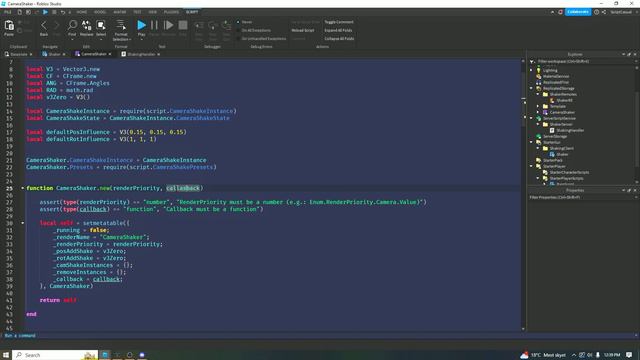Click the Step Out debugger icon
This screenshot has width=640, height=360.
(227, 26)
